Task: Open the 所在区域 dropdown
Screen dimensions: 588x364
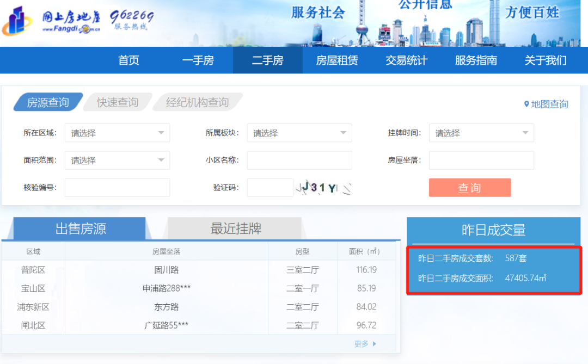Action: click(x=117, y=133)
